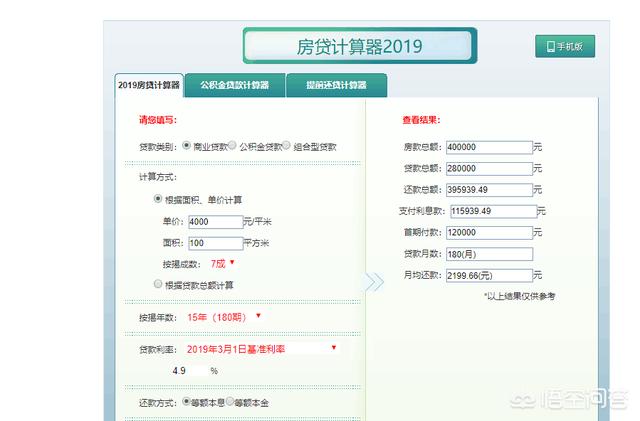Click the 单价 input field
The height and width of the screenshot is (421, 640).
pos(215,221)
